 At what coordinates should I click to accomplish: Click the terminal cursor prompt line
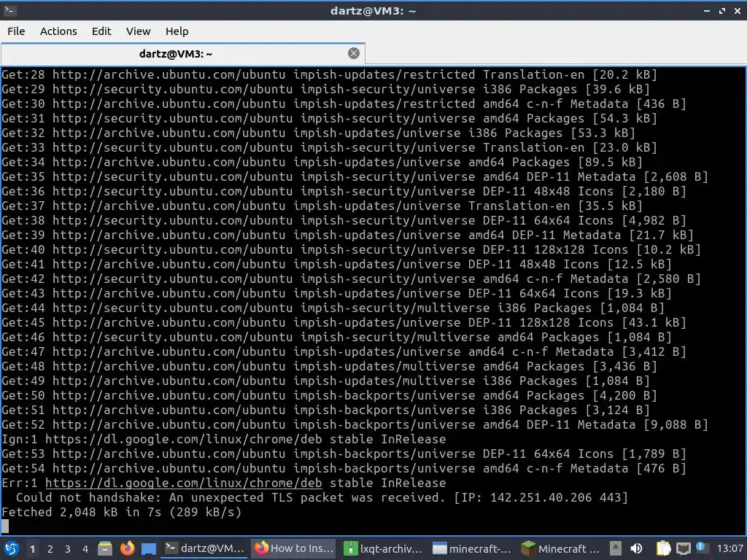tap(5, 526)
